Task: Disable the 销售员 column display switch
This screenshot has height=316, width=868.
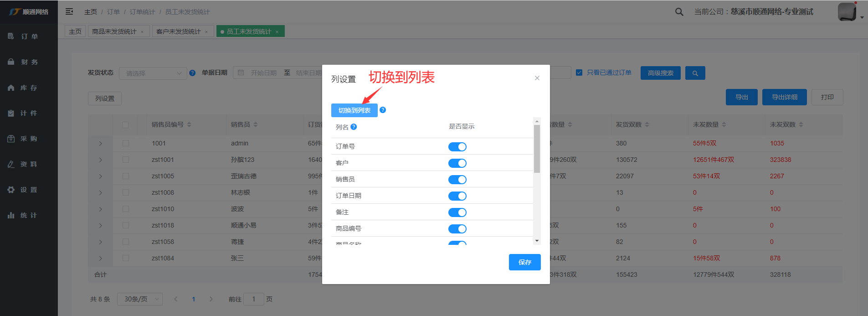Action: click(x=457, y=180)
